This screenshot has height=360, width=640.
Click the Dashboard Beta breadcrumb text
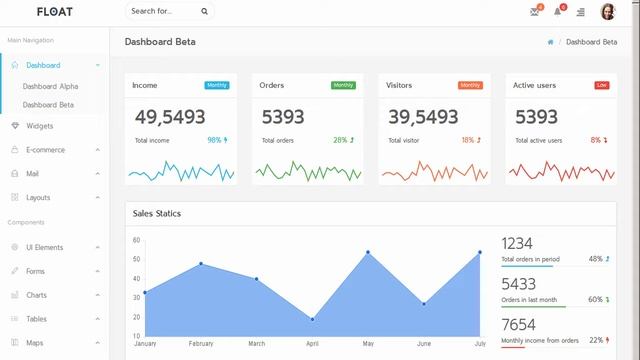coord(591,42)
